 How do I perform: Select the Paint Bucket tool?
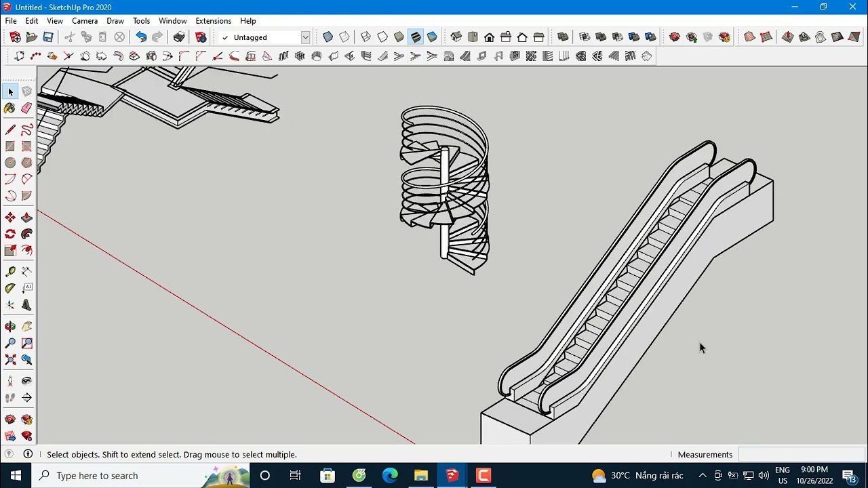(x=10, y=108)
